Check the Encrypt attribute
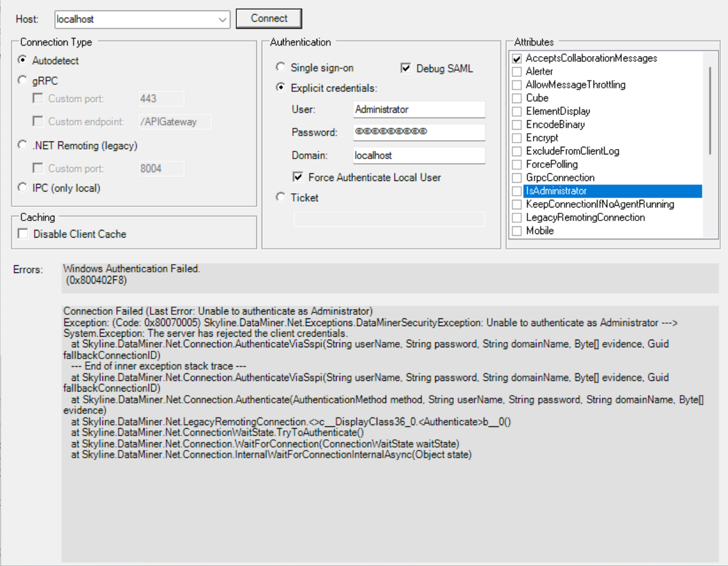 point(517,138)
